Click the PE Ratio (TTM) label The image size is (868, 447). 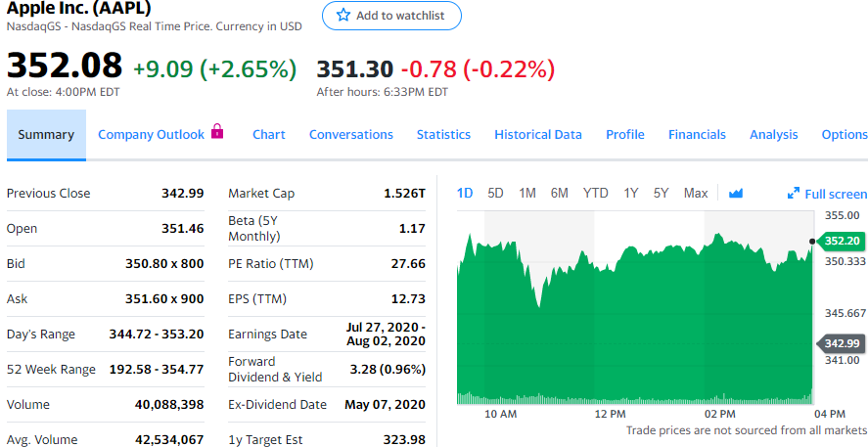271,264
